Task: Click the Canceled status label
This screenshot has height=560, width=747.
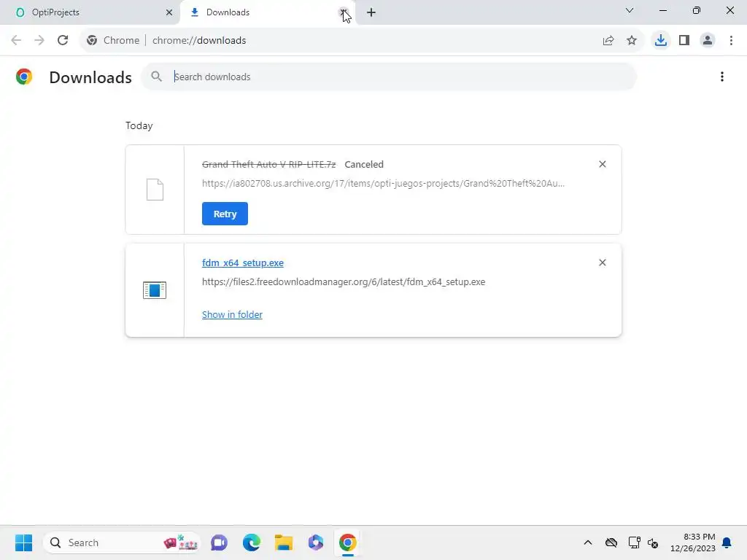Action: (364, 164)
